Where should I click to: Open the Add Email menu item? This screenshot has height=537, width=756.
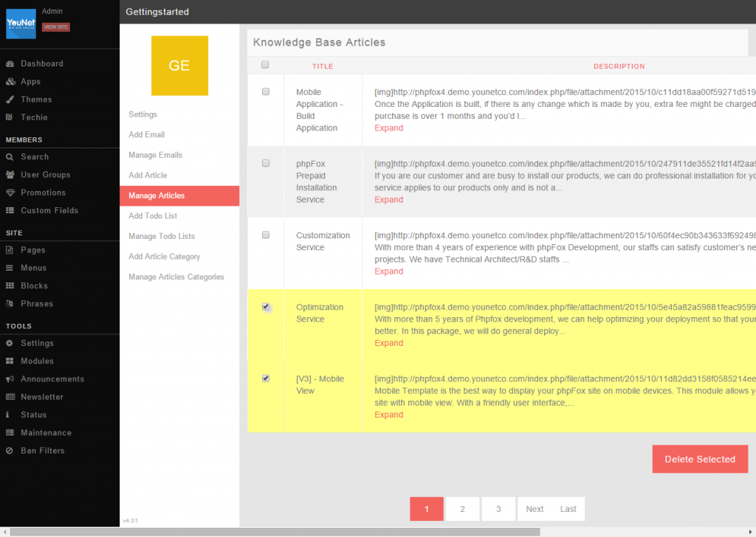pyautogui.click(x=179, y=134)
